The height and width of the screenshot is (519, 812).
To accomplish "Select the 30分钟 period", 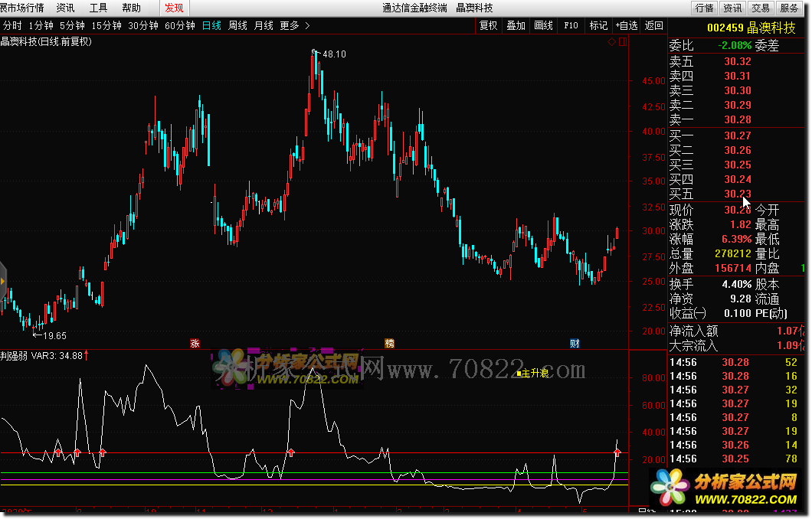I will [143, 25].
